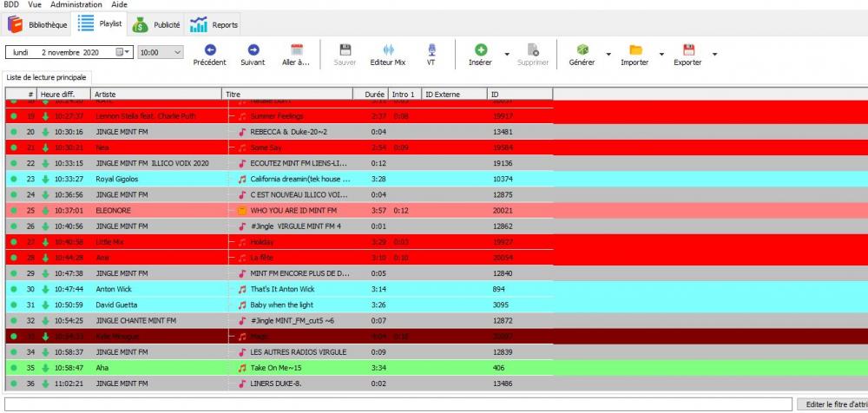Sort by the Durée column header
Screen dimensions: 868x413
[371, 95]
